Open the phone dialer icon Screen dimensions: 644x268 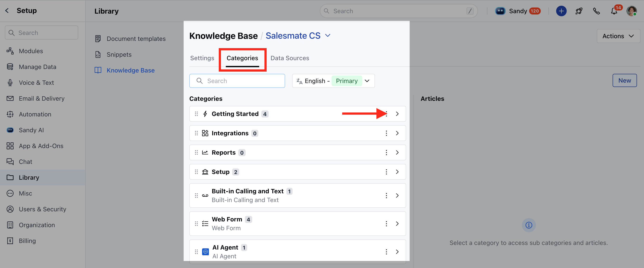(x=596, y=11)
